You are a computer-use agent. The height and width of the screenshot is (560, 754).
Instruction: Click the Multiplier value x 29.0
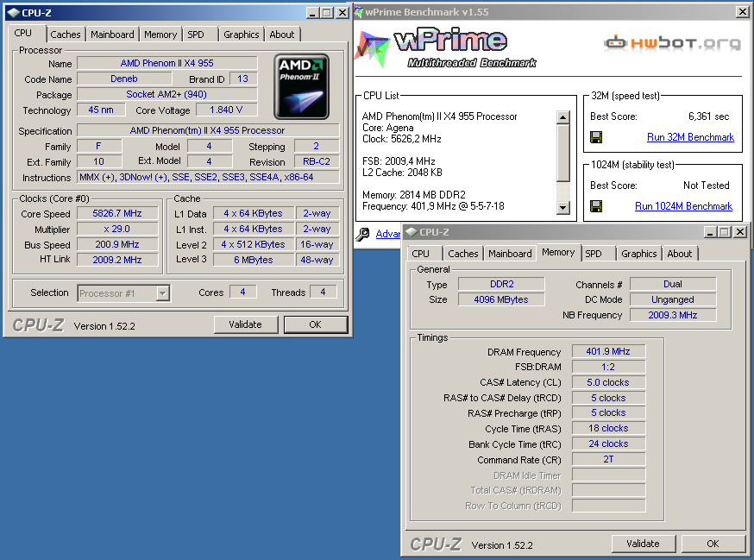click(x=117, y=229)
